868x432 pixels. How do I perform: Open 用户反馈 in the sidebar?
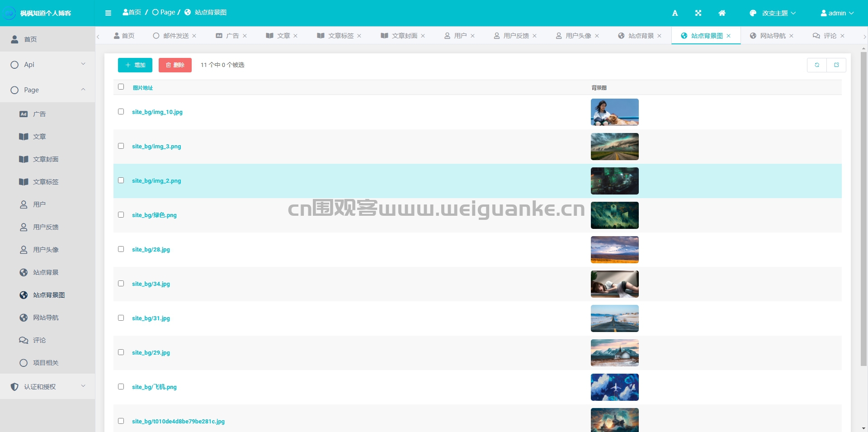47,227
